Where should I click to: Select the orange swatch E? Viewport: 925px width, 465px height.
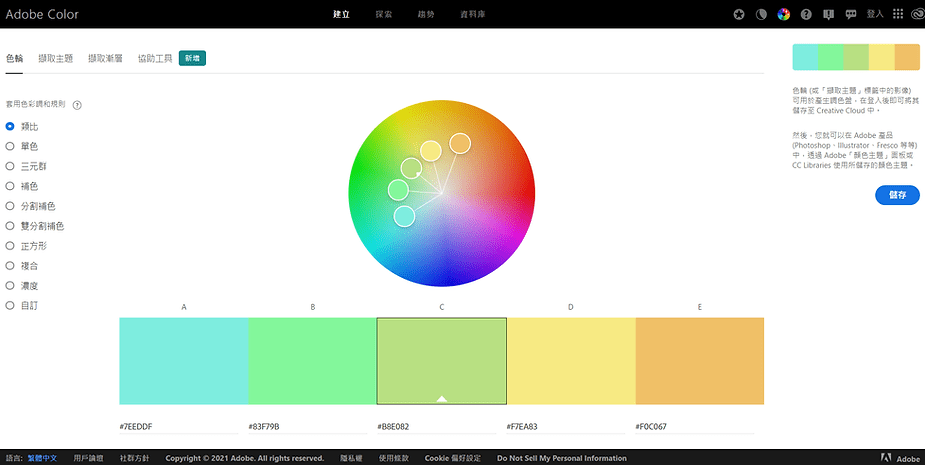coord(700,361)
